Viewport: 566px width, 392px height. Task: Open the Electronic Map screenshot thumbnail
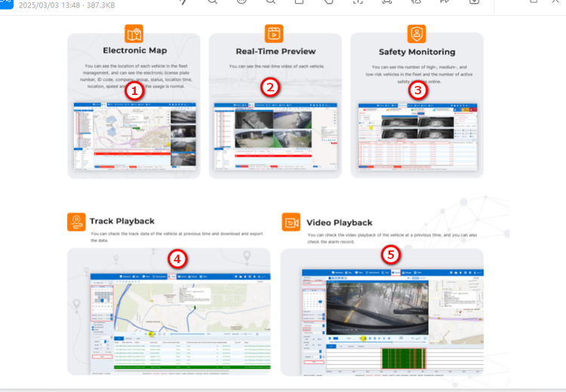point(135,136)
